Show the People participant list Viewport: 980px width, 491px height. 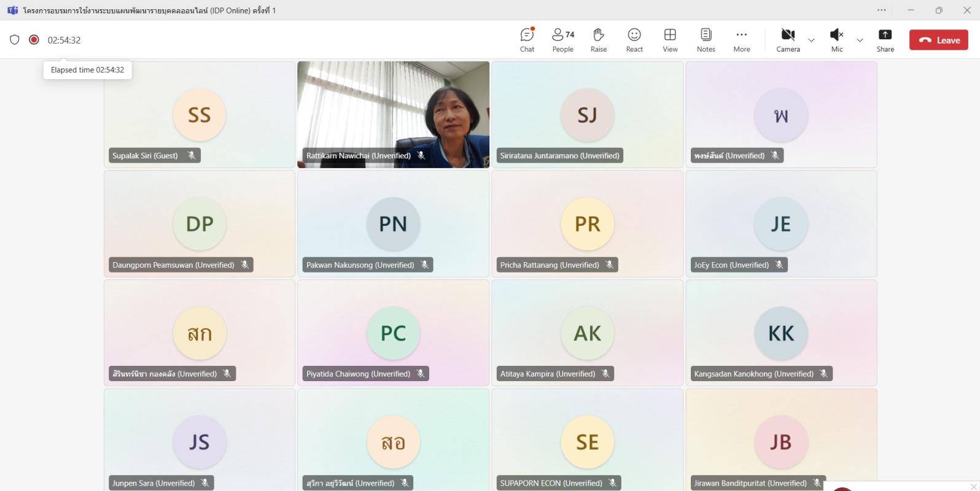coord(562,40)
